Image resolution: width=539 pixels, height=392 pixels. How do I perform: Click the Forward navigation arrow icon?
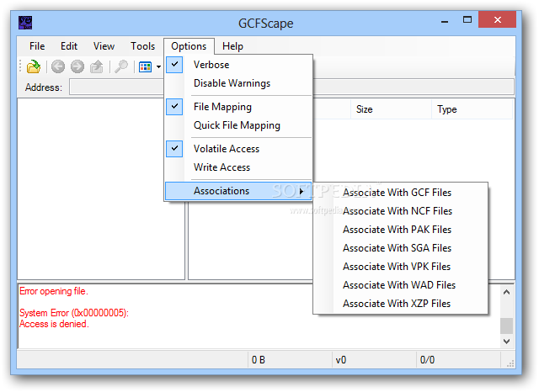77,66
